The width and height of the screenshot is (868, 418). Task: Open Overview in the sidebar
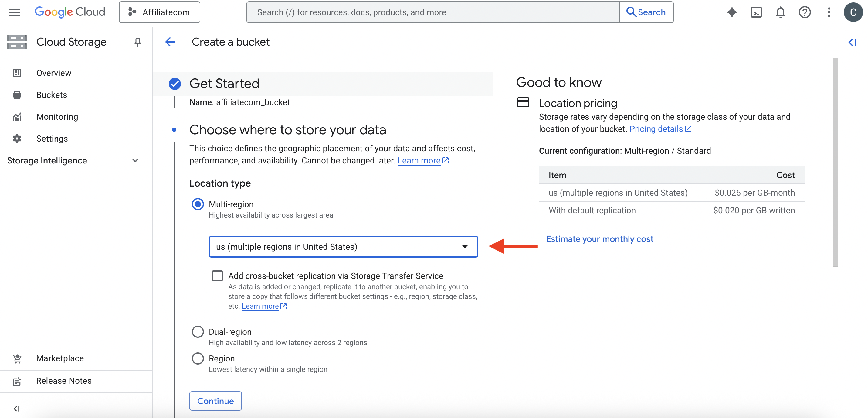pyautogui.click(x=54, y=73)
